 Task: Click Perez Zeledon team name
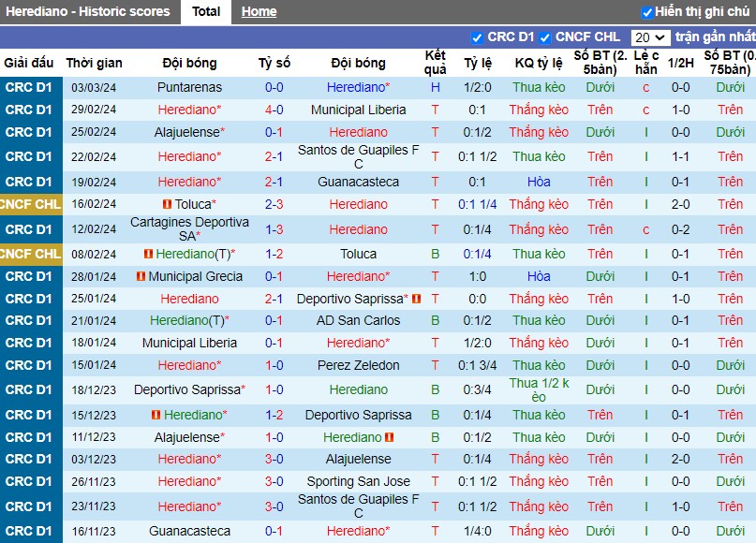[358, 365]
